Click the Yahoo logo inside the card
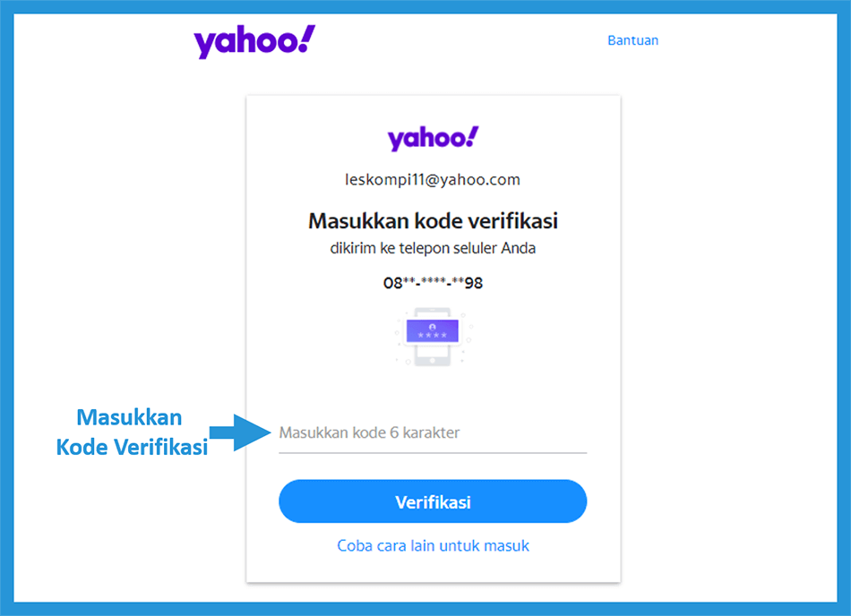This screenshot has height=616, width=851. tap(433, 138)
